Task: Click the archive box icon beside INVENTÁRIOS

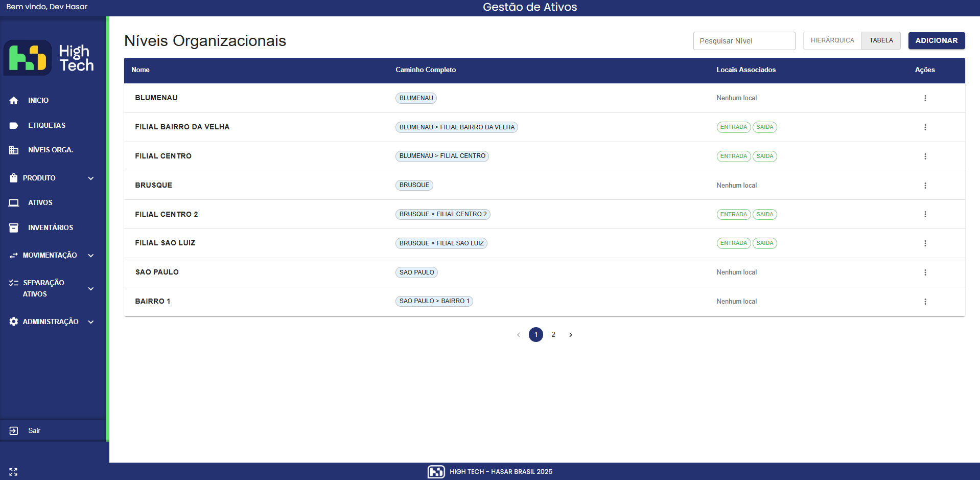Action: (x=14, y=227)
